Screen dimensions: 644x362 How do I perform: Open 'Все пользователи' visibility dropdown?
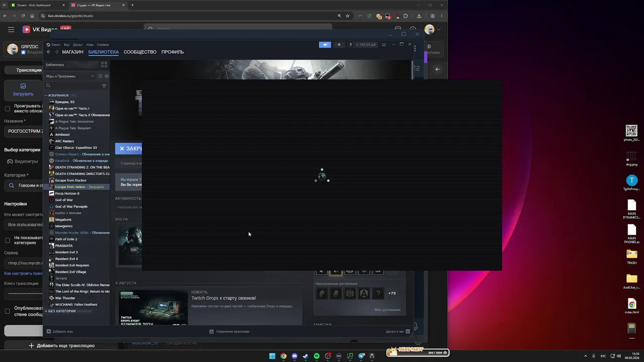pyautogui.click(x=24, y=225)
